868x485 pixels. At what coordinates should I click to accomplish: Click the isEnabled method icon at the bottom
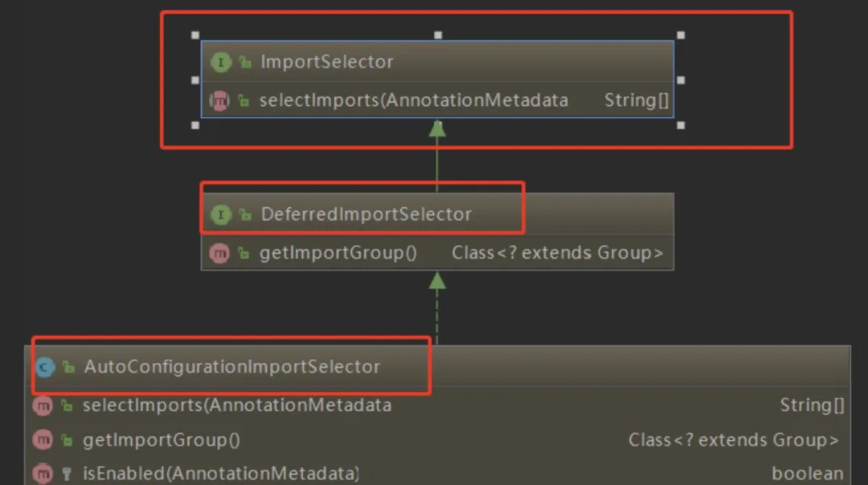click(42, 473)
